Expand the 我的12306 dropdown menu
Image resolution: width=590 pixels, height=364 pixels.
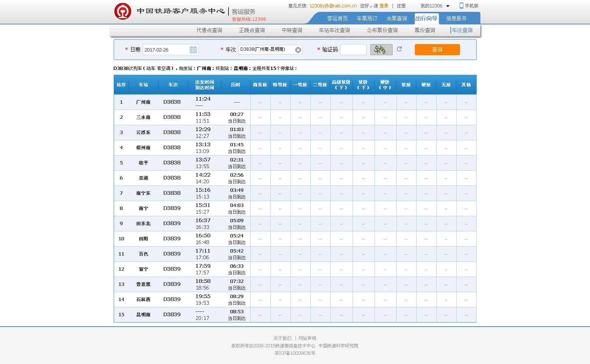click(x=448, y=6)
